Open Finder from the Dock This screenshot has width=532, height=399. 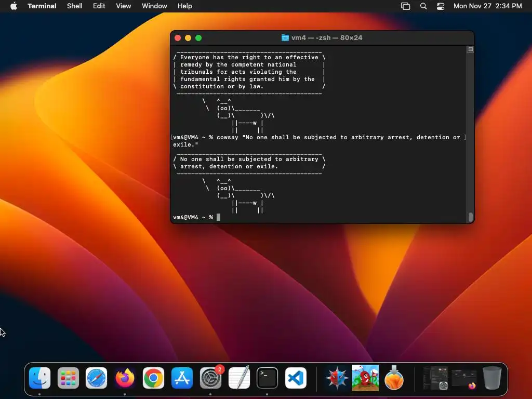(x=39, y=378)
